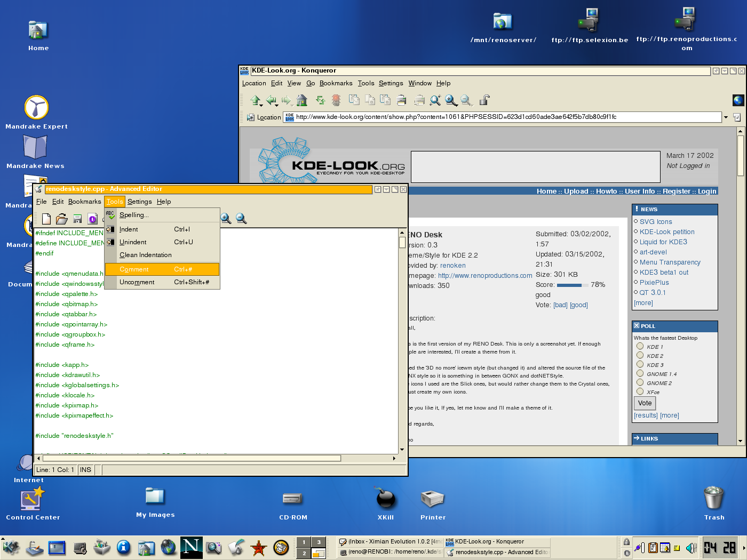Expand the panel with right-edge arrow

pos(744,548)
